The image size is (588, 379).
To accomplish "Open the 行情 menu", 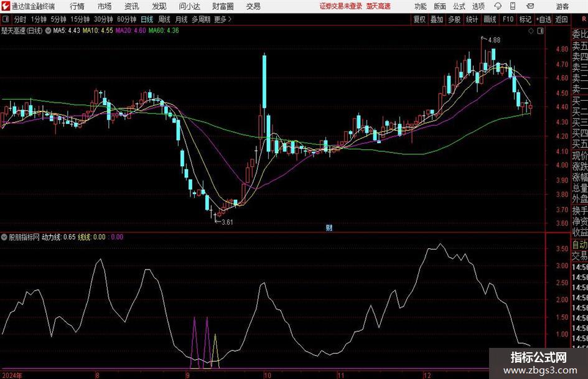I will 77,6.
